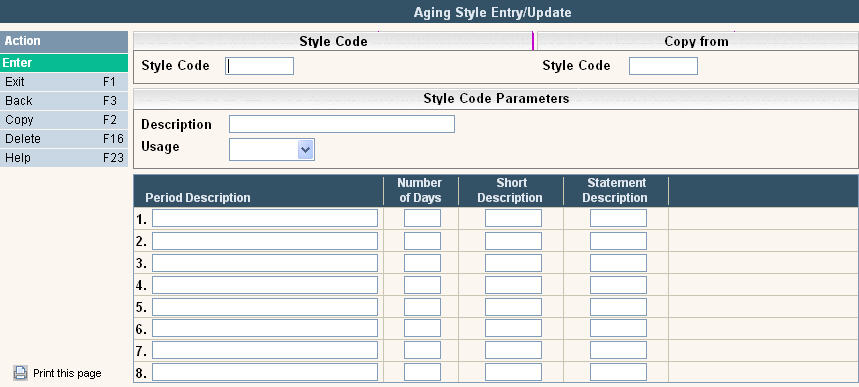Focus the Copy from Style Code field
This screenshot has height=387, width=859.
pos(663,66)
